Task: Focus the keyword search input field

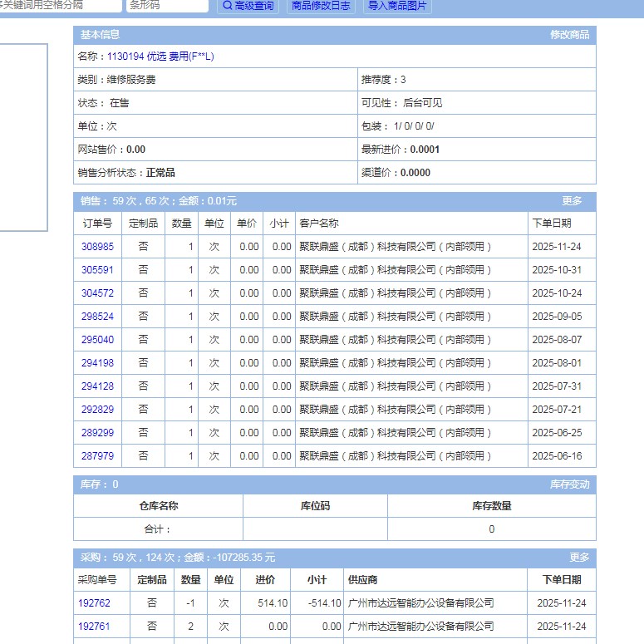Action: tap(60, 6)
